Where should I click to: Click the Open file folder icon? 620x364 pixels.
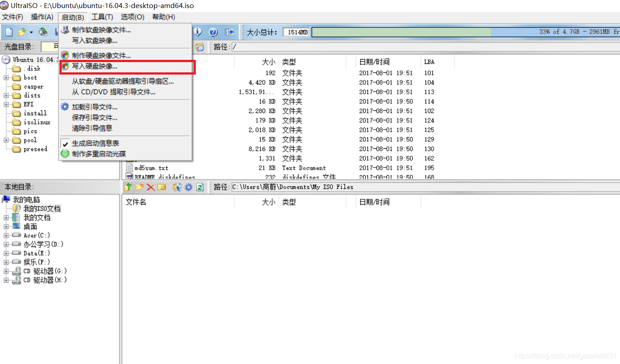click(21, 32)
